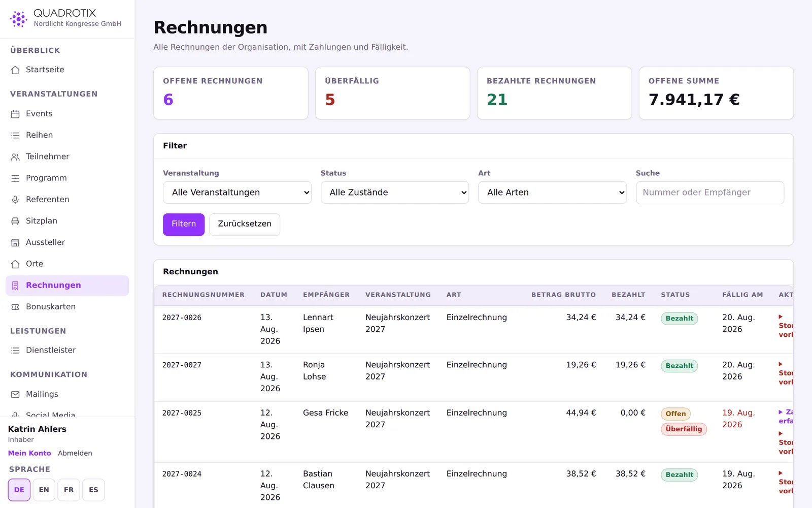
Task: Click the Offene Summe 7.941,17 € card
Action: [716, 93]
